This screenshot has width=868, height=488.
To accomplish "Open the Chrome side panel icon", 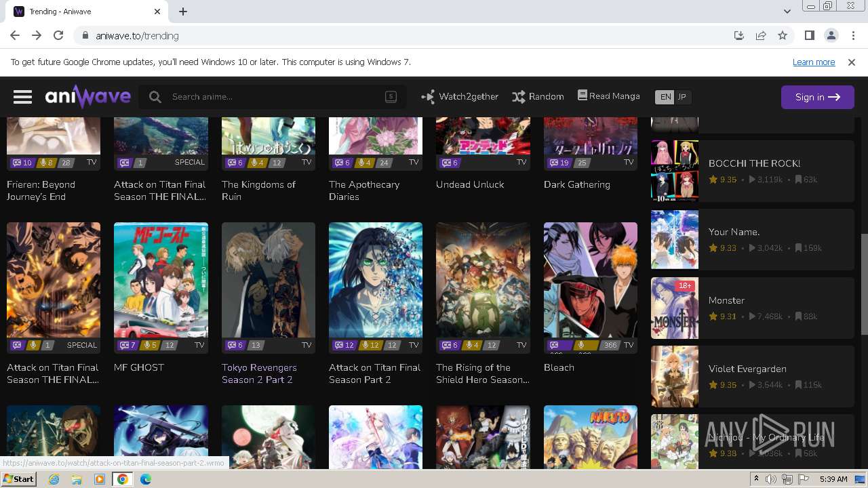I will pos(809,36).
